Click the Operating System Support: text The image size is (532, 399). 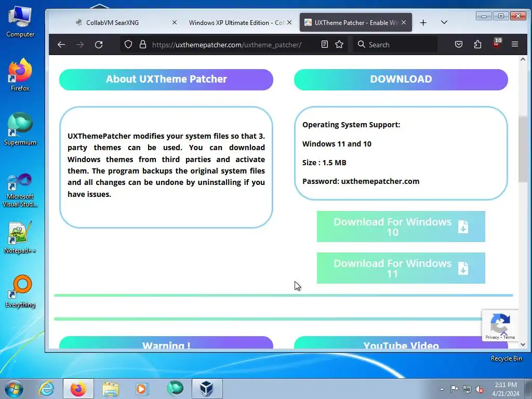(x=351, y=125)
